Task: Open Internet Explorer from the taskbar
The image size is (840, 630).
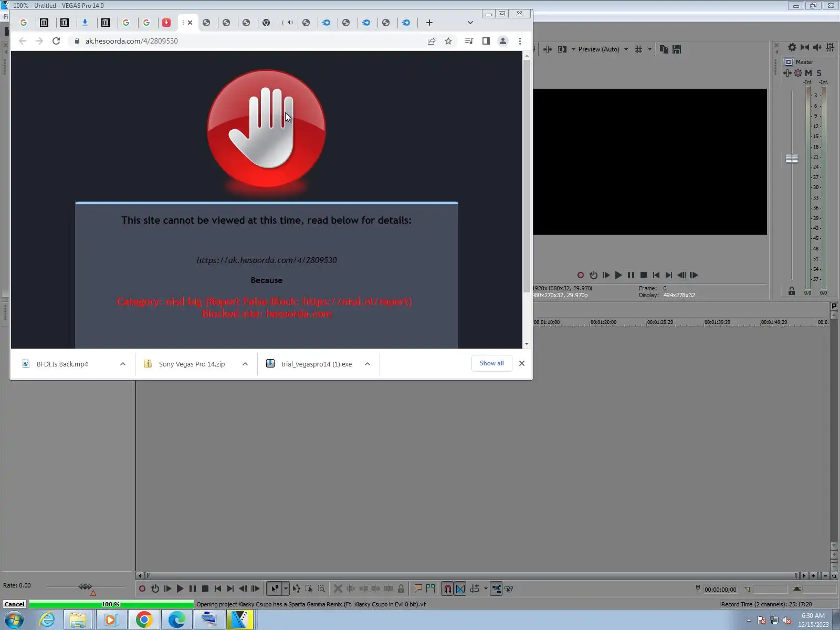Action: click(47, 620)
